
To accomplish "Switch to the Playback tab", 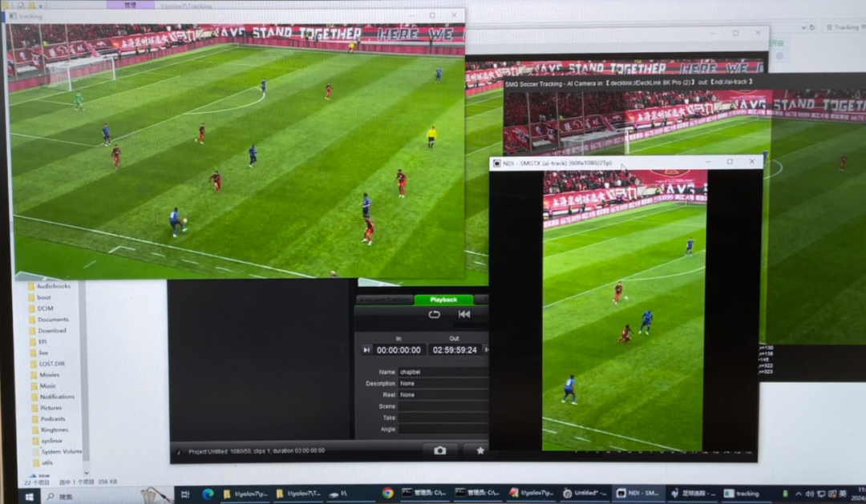I will pyautogui.click(x=443, y=300).
